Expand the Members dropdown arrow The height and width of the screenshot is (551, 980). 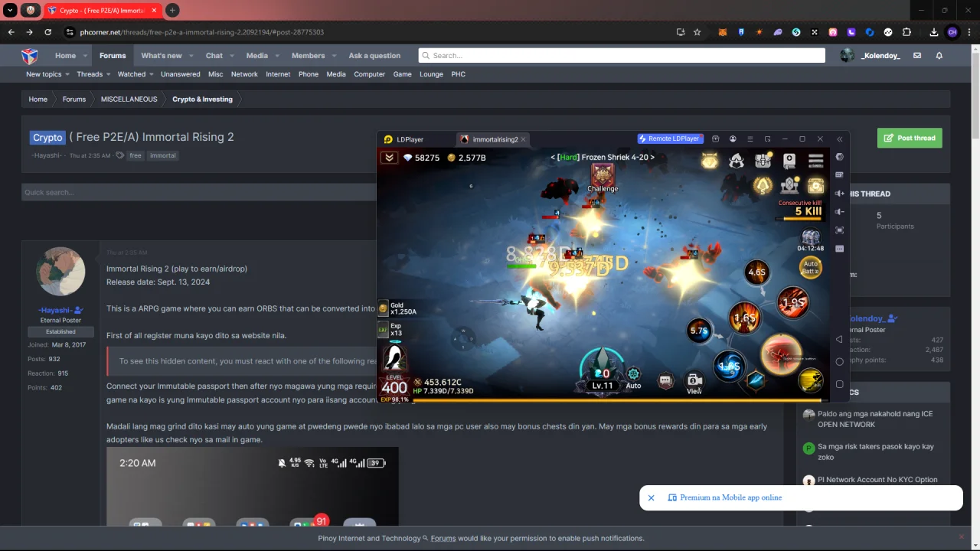pos(334,56)
